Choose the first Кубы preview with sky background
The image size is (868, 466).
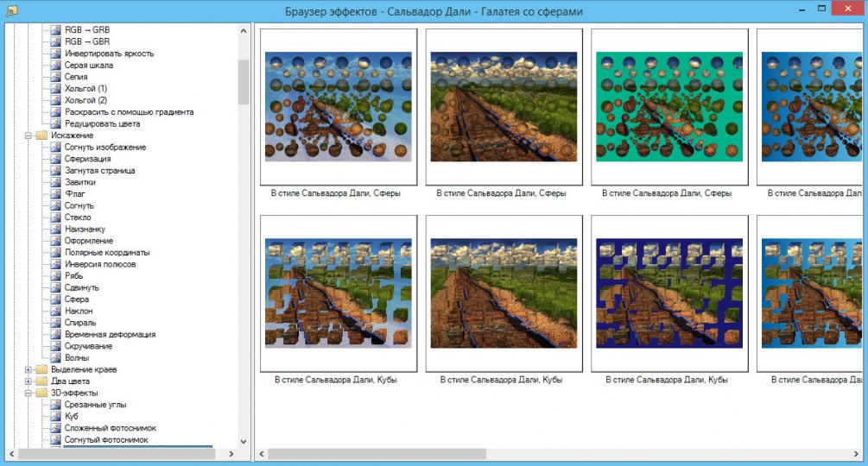(x=339, y=293)
